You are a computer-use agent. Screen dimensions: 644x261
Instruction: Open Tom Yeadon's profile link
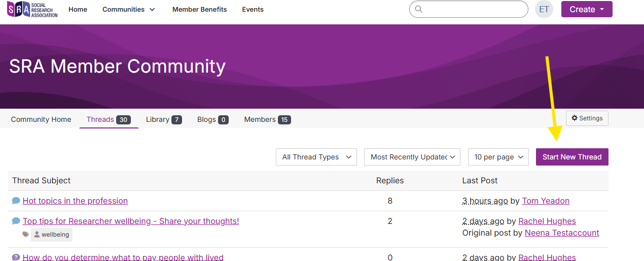pyautogui.click(x=546, y=201)
